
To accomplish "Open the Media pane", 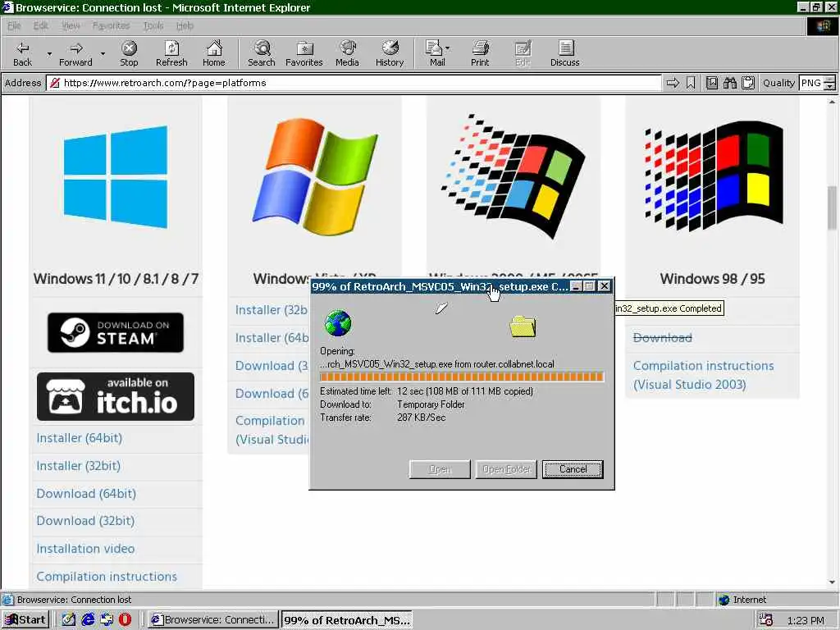I will point(347,53).
